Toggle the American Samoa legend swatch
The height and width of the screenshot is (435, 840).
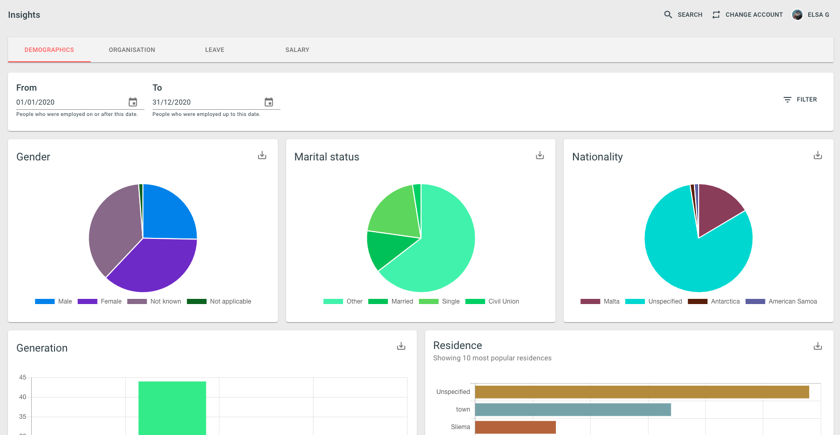(755, 302)
